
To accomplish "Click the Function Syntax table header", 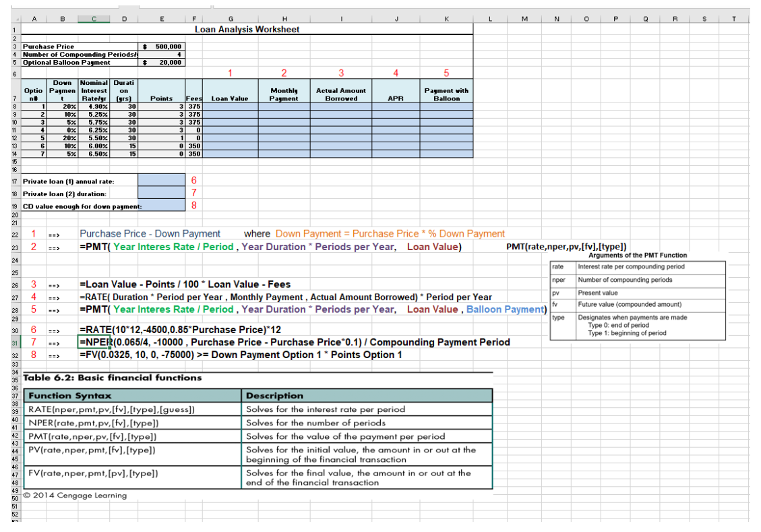I will (x=133, y=396).
